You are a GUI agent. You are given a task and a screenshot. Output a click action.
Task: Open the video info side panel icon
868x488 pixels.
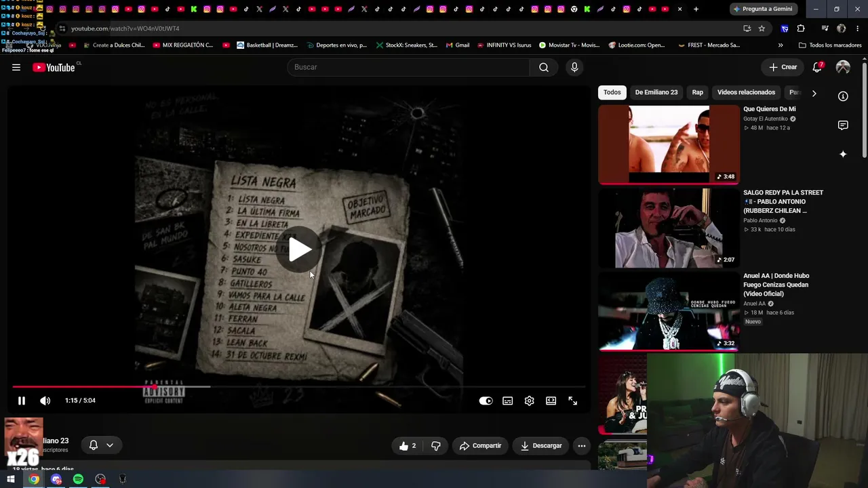[843, 96]
